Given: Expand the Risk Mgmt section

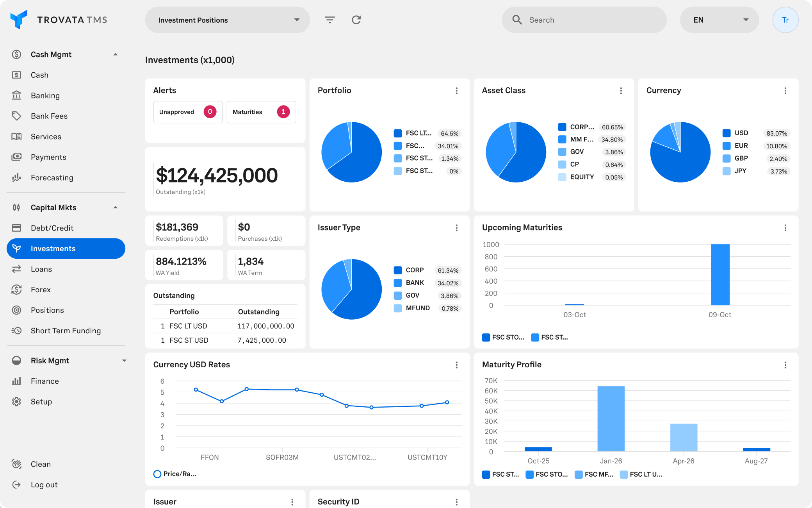Looking at the screenshot, I should (124, 361).
